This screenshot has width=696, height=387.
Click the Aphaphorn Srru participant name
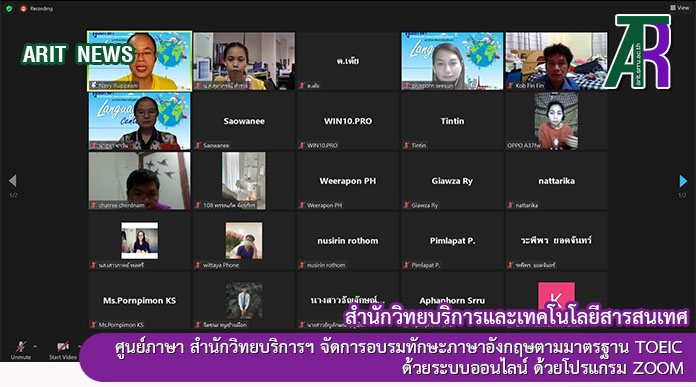452,300
